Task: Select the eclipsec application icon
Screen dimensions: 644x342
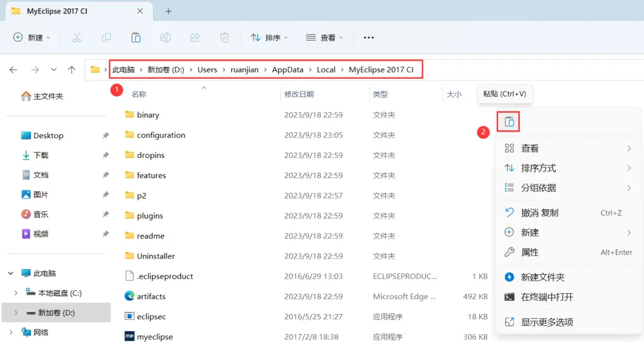Action: click(x=129, y=316)
